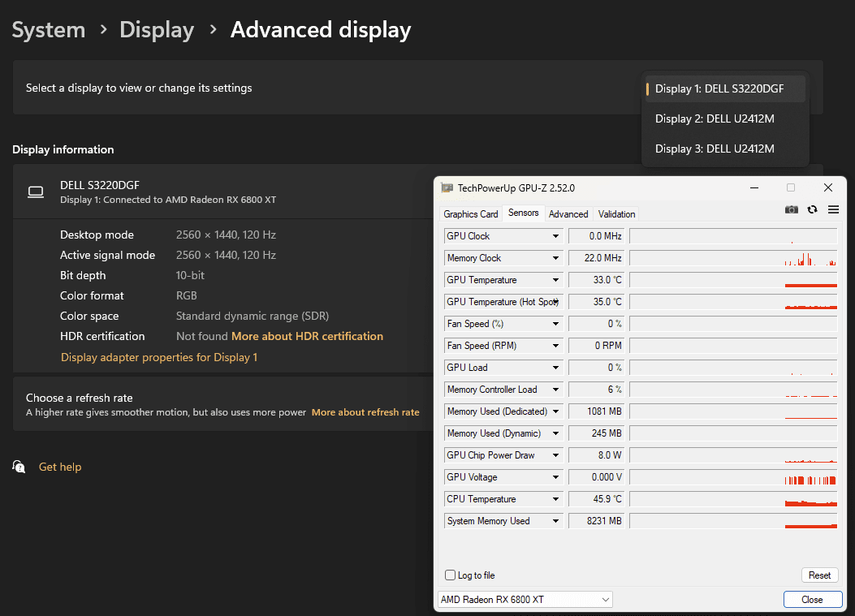Open Display adapter properties for Display 1
Viewport: 855px width, 616px height.
point(159,358)
